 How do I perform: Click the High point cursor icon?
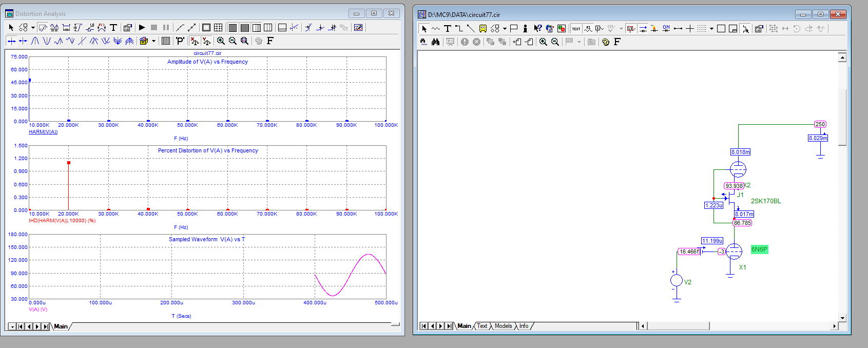[x=59, y=41]
